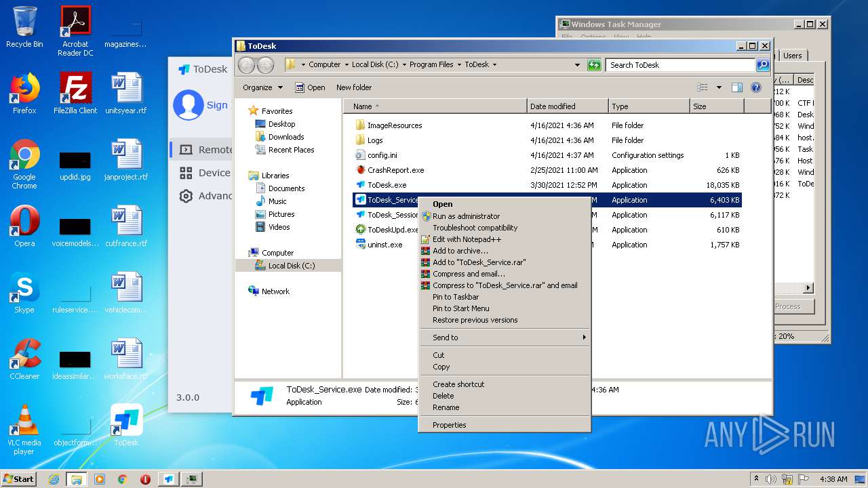
Task: Open the Google Chrome desktop shortcut
Action: click(24, 164)
